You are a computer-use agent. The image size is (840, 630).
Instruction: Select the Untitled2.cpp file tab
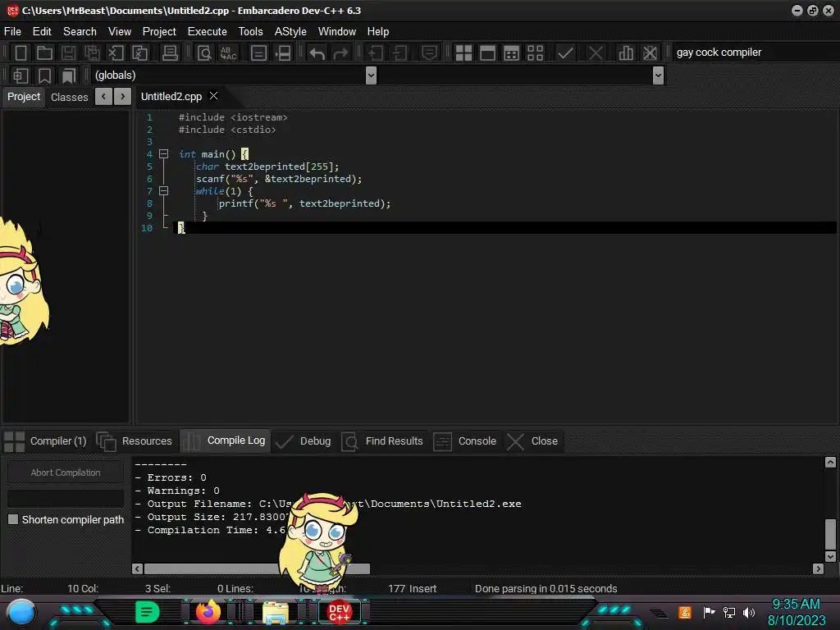click(171, 97)
